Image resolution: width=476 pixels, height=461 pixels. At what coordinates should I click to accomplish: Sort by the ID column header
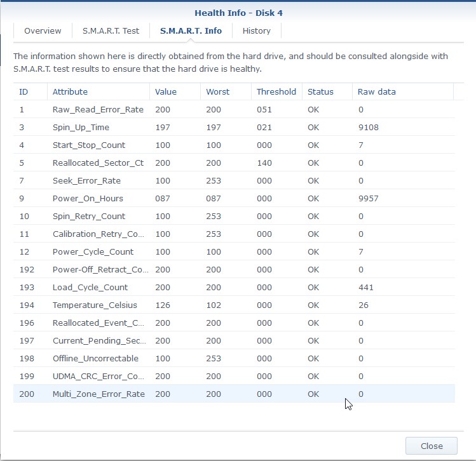(x=30, y=91)
